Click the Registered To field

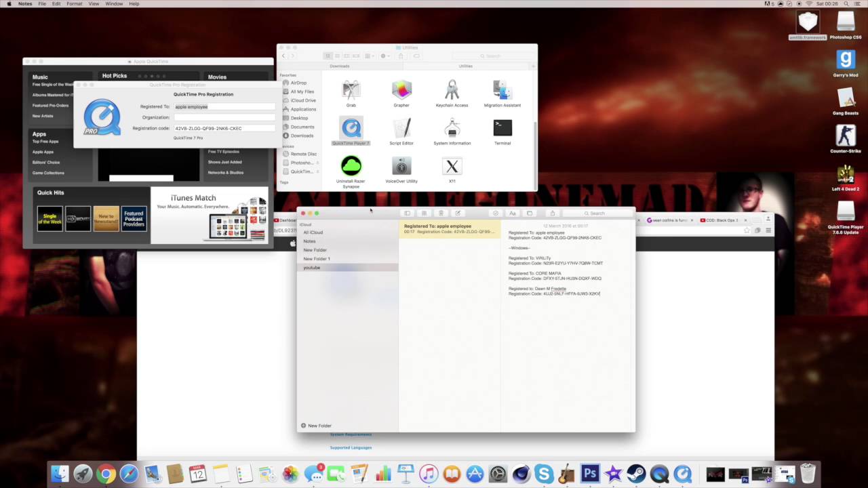(x=224, y=106)
